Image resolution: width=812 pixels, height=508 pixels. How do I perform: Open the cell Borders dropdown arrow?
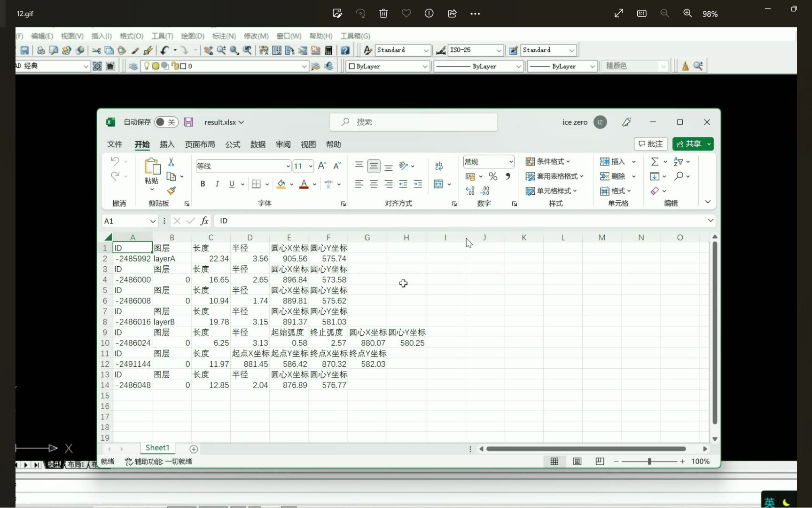coord(267,184)
